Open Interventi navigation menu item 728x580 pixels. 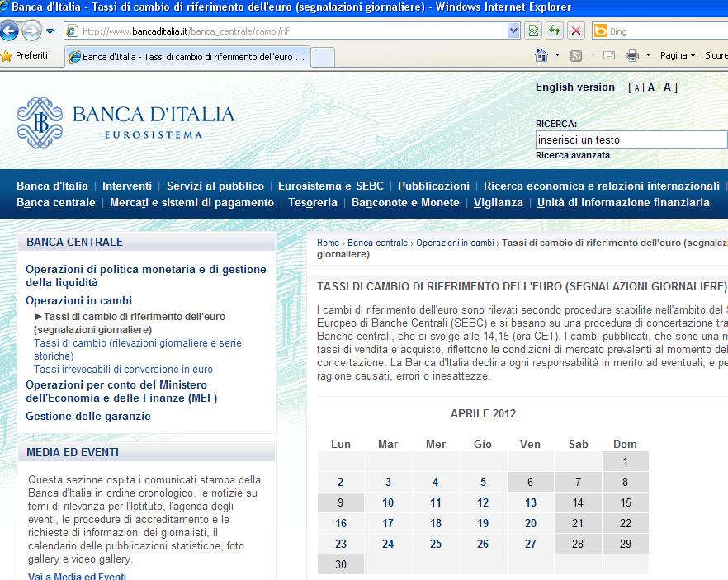point(127,186)
